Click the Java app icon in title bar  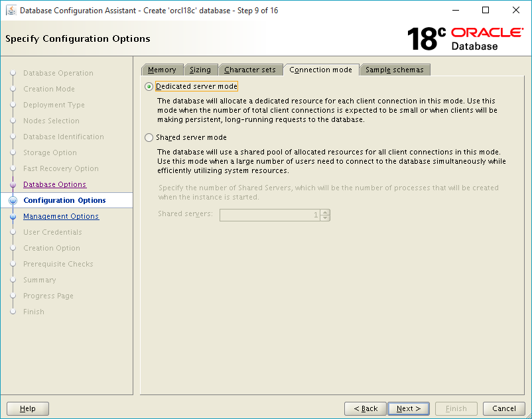11,11
